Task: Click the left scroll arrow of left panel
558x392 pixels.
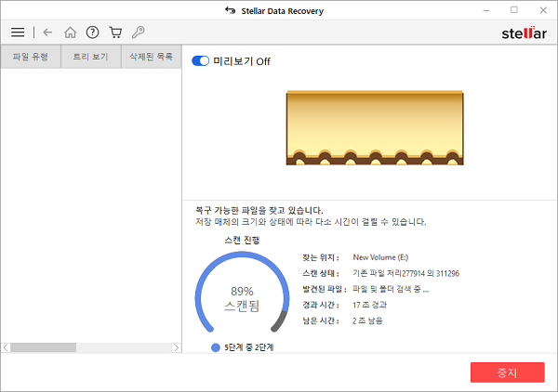Action: pos(6,347)
